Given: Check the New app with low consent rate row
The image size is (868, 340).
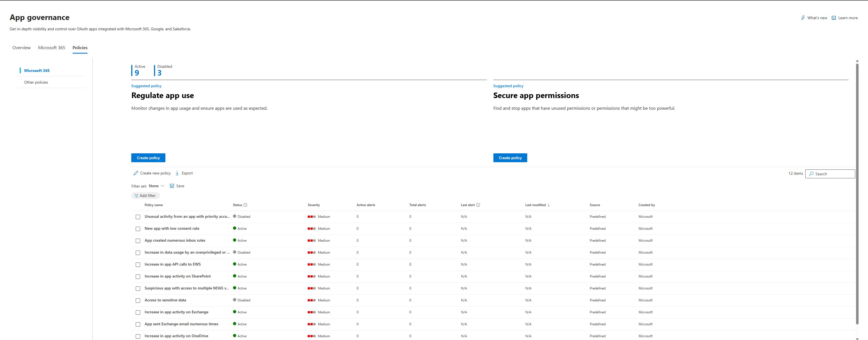Looking at the screenshot, I should [x=138, y=229].
